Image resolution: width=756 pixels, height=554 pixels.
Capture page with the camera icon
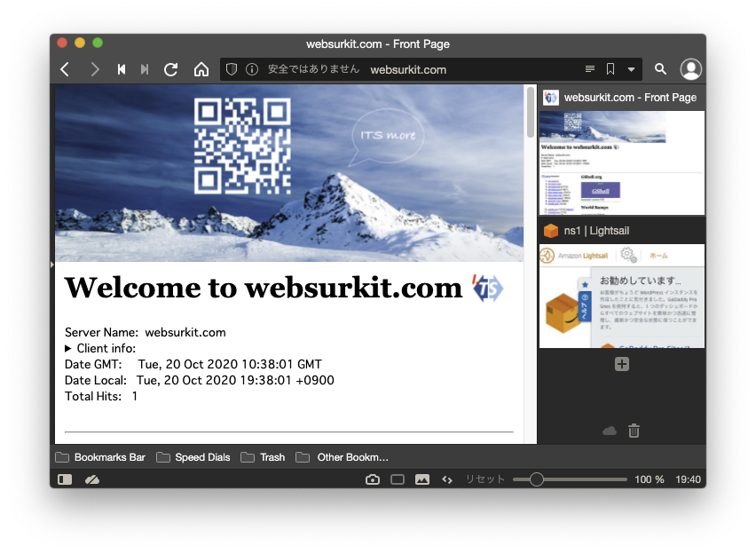(x=373, y=479)
